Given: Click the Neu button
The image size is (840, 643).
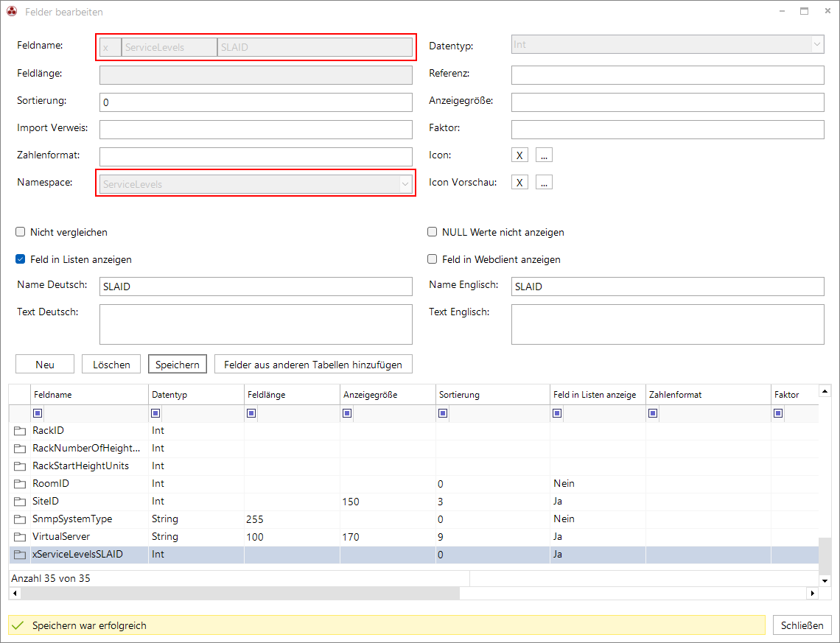Looking at the screenshot, I should pos(45,364).
